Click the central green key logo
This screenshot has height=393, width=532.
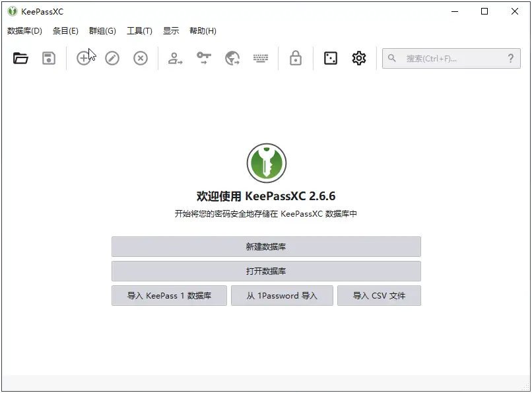[267, 163]
